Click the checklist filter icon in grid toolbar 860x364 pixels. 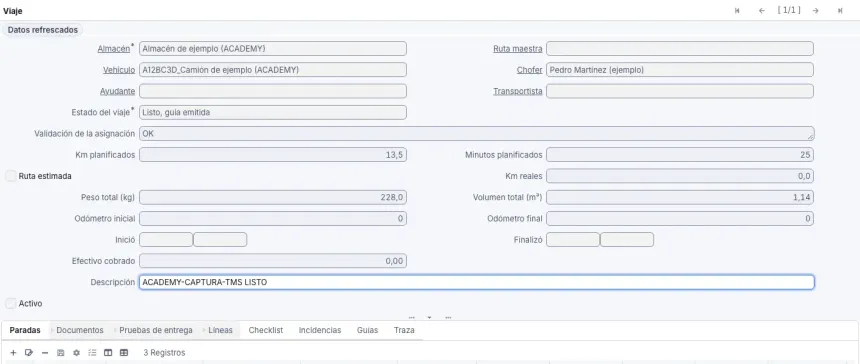92,352
